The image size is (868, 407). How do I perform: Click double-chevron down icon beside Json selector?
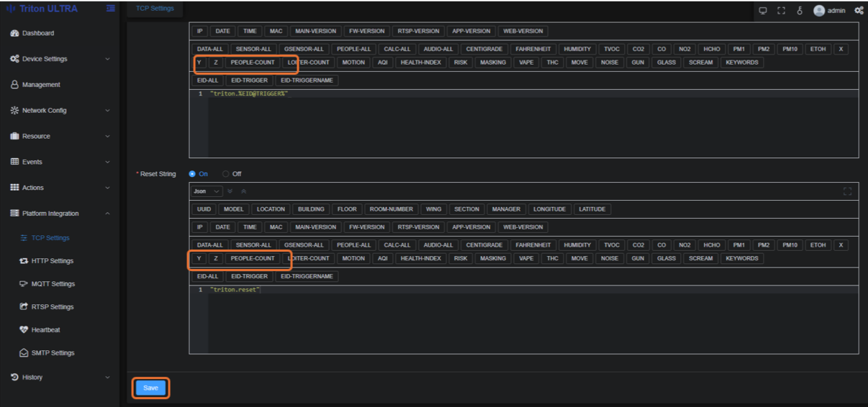(x=230, y=191)
